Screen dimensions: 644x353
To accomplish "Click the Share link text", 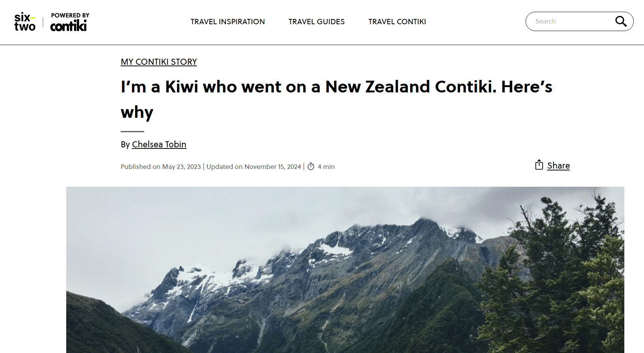I will click(x=558, y=166).
